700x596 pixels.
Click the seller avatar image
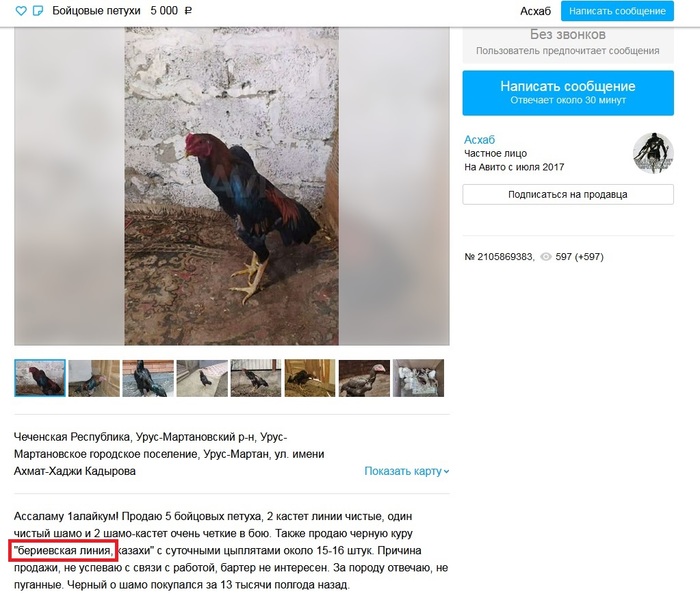point(653,153)
